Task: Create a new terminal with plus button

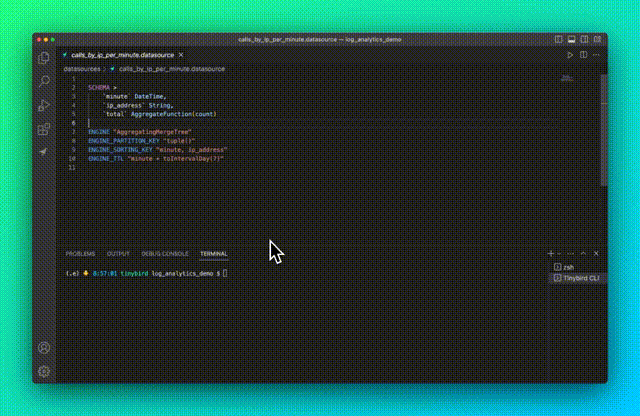Action: tap(550, 254)
